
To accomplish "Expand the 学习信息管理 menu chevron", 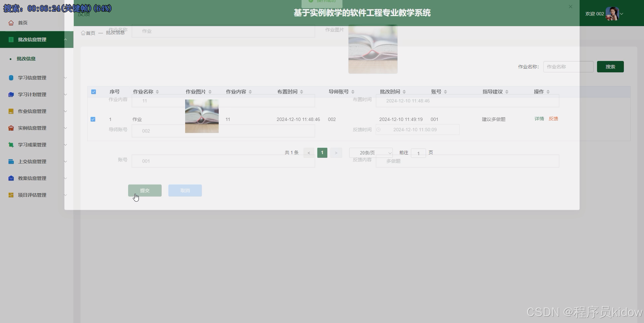I will tap(65, 78).
